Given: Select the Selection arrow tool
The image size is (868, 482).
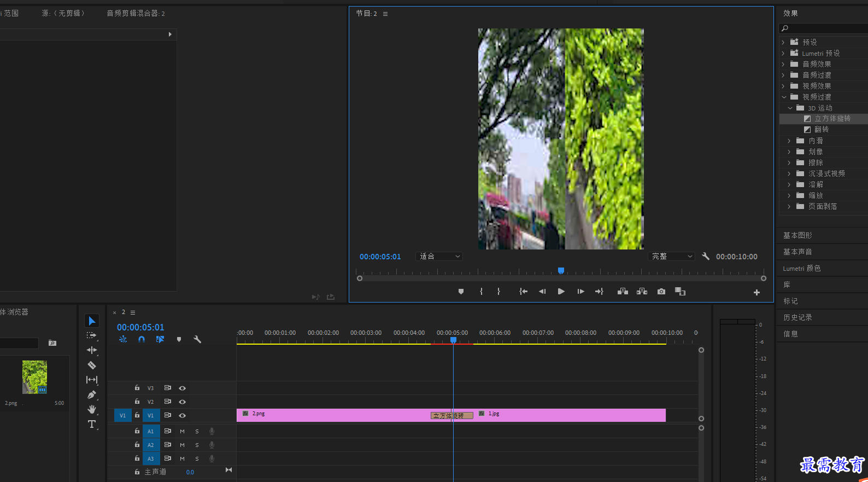Looking at the screenshot, I should pyautogui.click(x=92, y=321).
